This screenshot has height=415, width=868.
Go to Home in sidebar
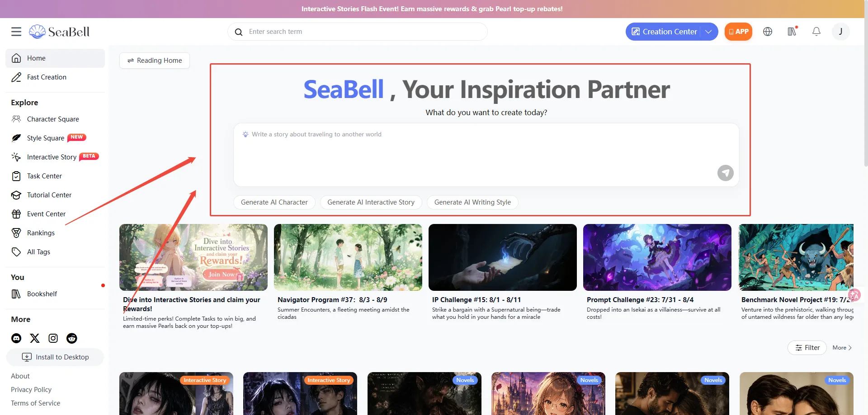point(55,58)
